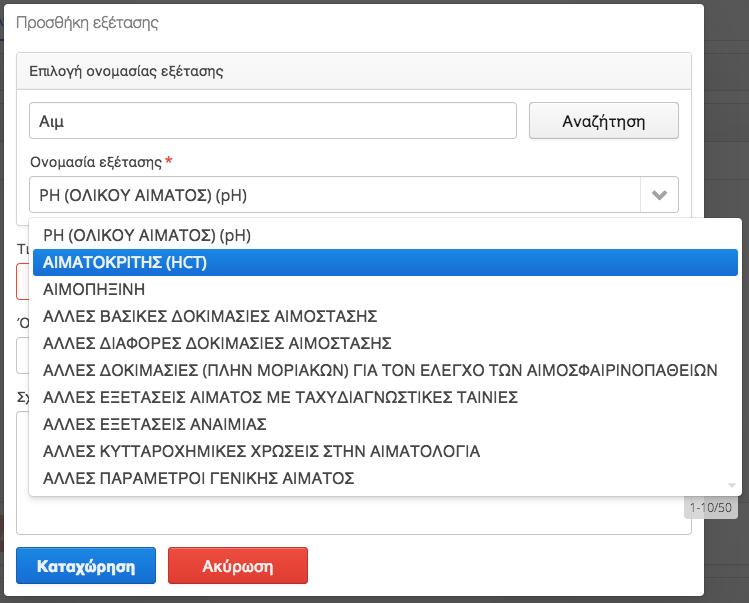Focus the search field containing Αιμ
This screenshot has width=749, height=603.
point(273,121)
